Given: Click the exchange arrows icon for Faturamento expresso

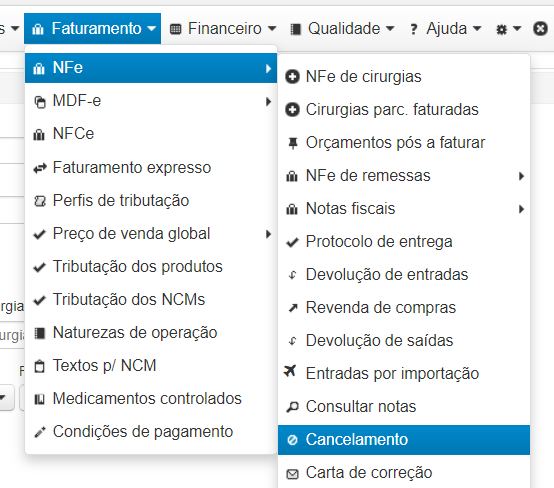Looking at the screenshot, I should [x=40, y=168].
